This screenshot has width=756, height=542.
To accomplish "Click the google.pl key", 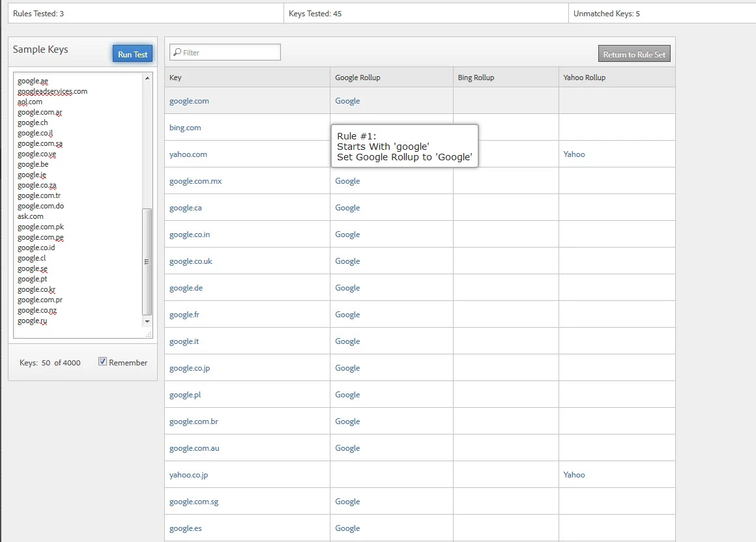I will pos(185,395).
